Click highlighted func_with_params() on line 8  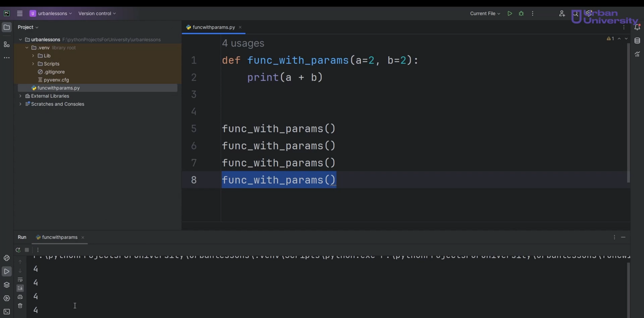coord(279,180)
